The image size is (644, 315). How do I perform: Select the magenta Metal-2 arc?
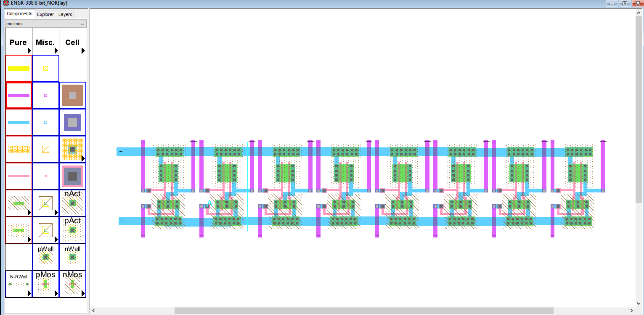click(19, 95)
